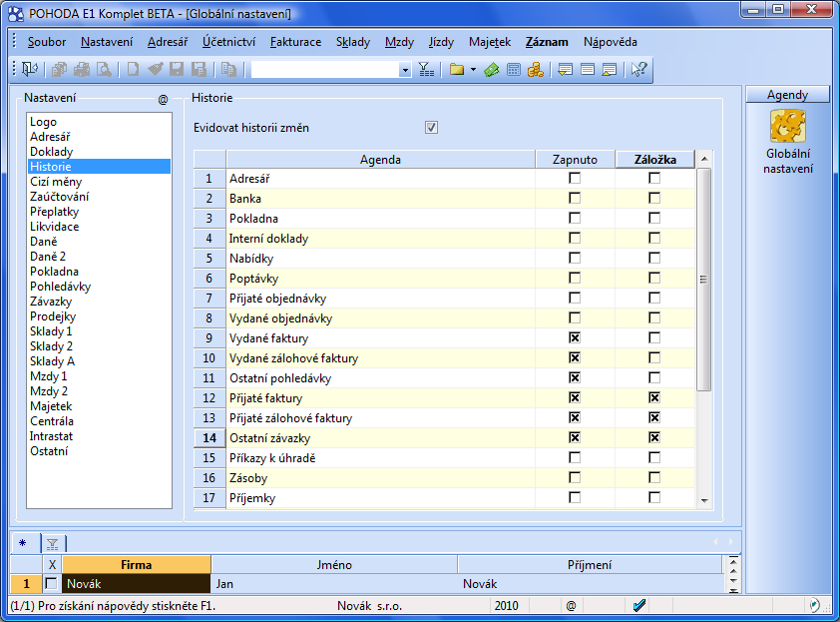Click the gold coins toolbar icon

pyautogui.click(x=535, y=69)
